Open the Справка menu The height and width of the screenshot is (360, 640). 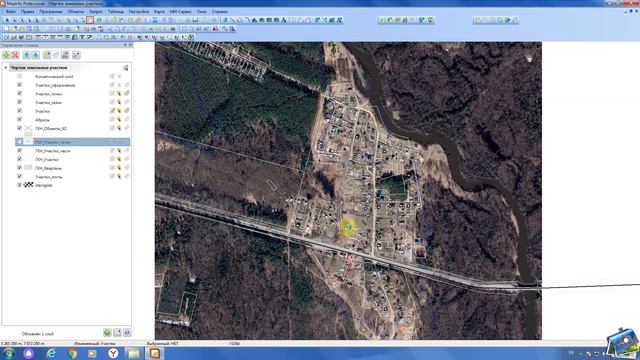pyautogui.click(x=220, y=12)
